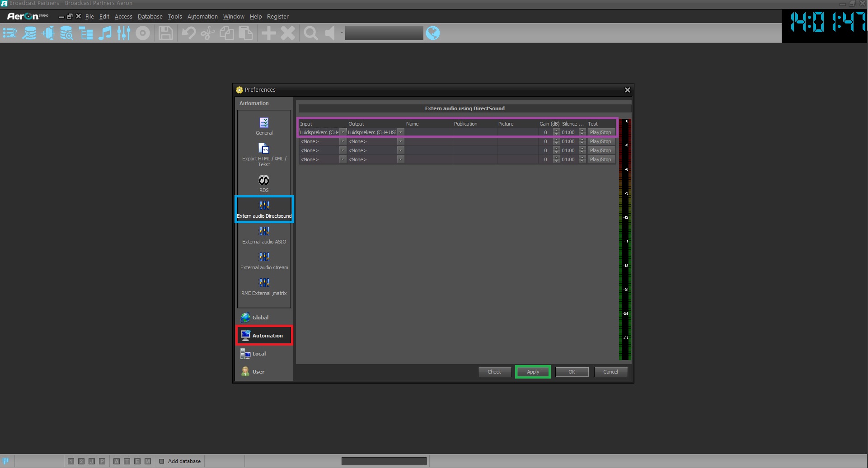Toggle the status bar P button

pyautogui.click(x=102, y=461)
